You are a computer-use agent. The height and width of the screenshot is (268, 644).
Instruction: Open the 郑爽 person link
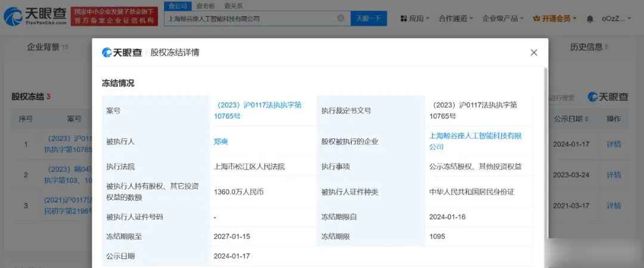(x=221, y=142)
